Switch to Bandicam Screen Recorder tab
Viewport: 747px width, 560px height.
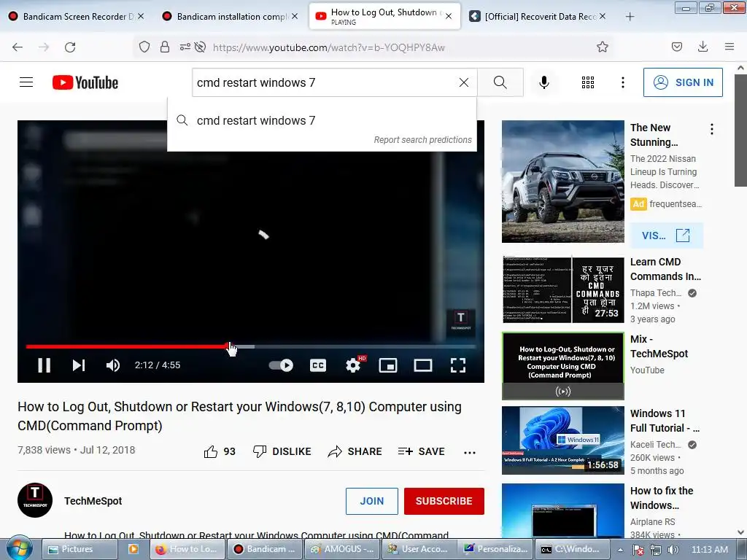(x=76, y=17)
